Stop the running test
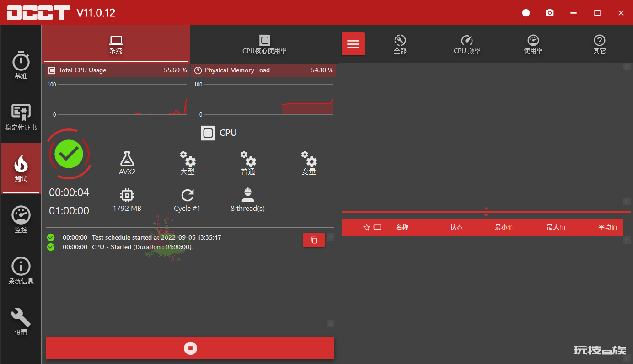The height and width of the screenshot is (364, 633). 190,348
